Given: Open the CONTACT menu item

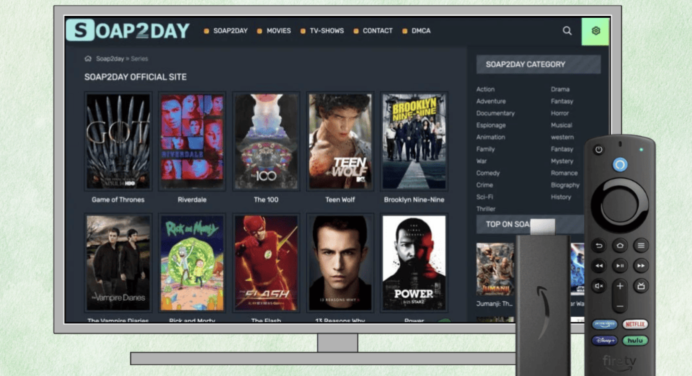Looking at the screenshot, I should pyautogui.click(x=377, y=31).
